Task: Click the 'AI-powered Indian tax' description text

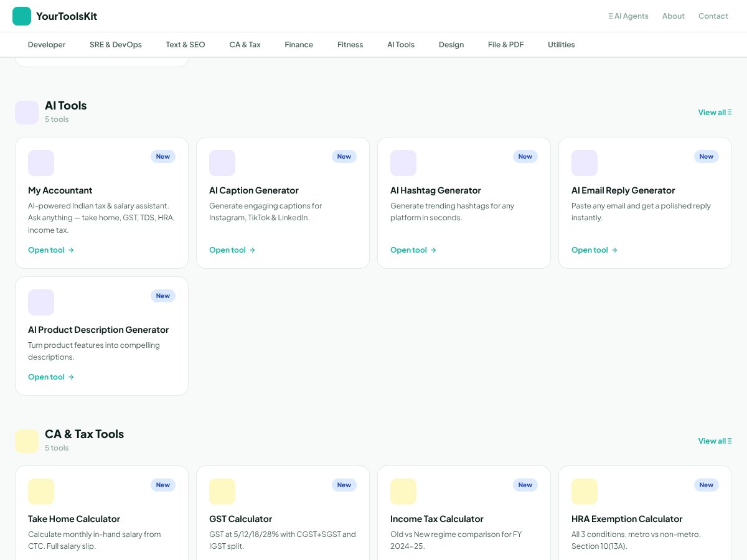Action: 101,218
